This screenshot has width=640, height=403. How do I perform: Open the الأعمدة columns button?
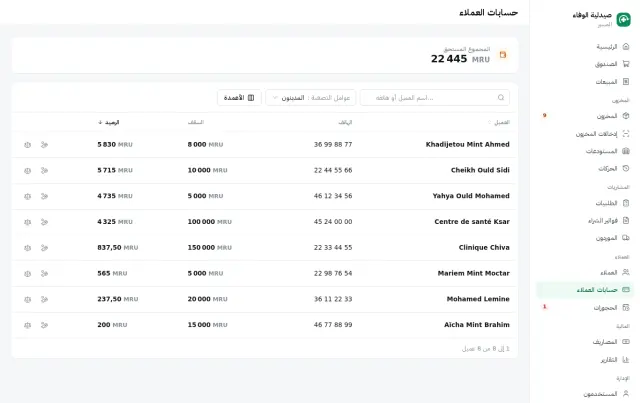(x=239, y=98)
